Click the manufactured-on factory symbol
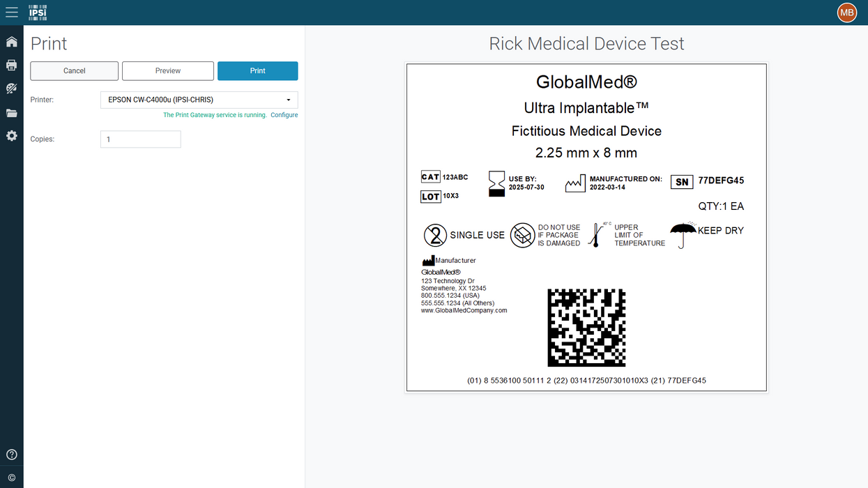 click(575, 183)
